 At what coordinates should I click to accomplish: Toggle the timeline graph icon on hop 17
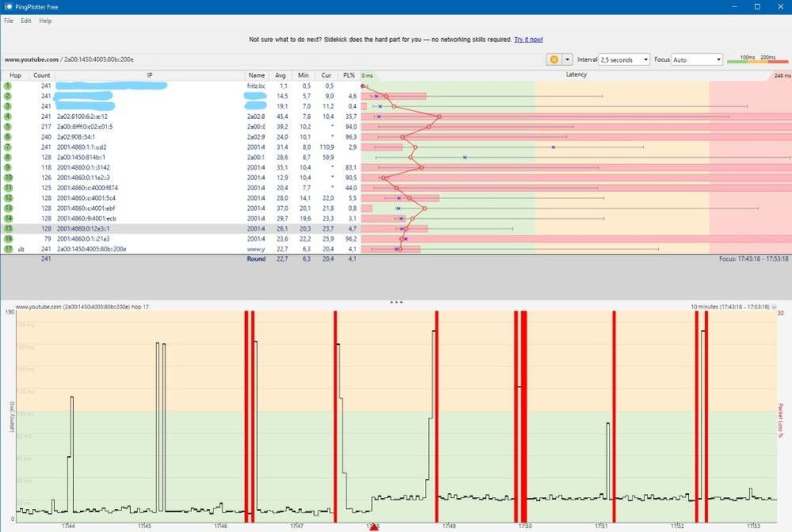[21, 249]
